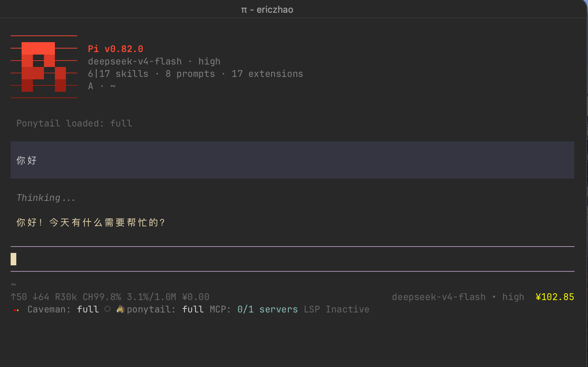The image size is (588, 367).
Task: Click the yellow ¥102.85 balance
Action: 555,297
